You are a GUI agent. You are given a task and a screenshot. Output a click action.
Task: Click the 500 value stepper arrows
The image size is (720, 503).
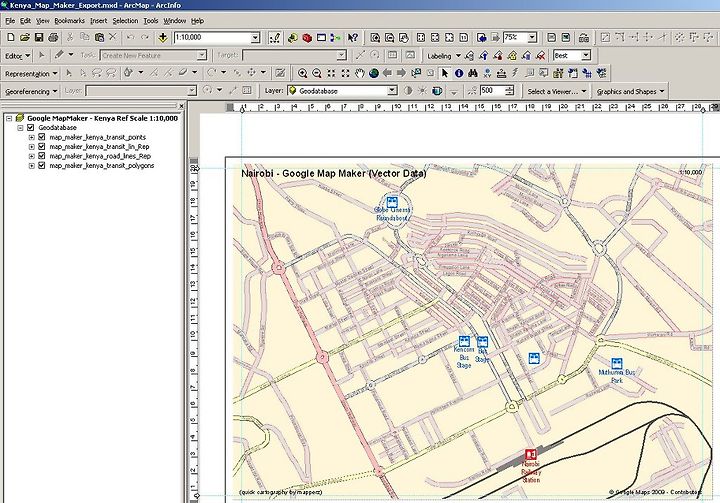509,91
